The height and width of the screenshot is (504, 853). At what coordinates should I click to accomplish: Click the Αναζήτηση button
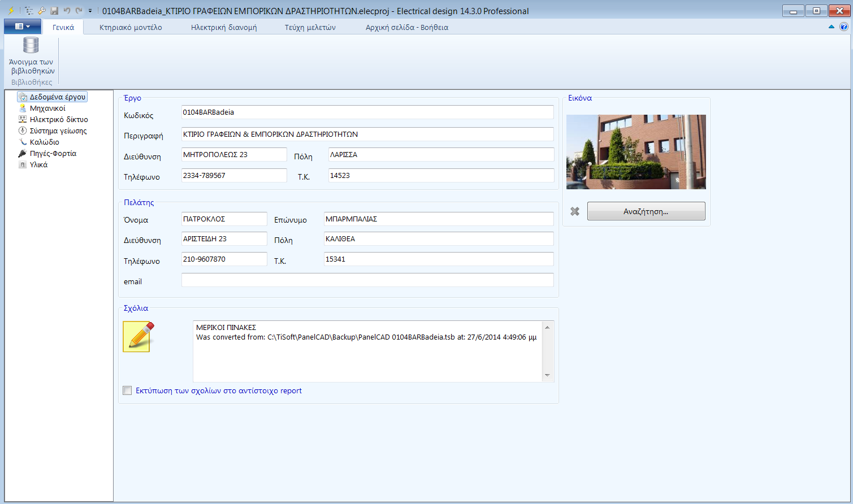[x=646, y=211]
